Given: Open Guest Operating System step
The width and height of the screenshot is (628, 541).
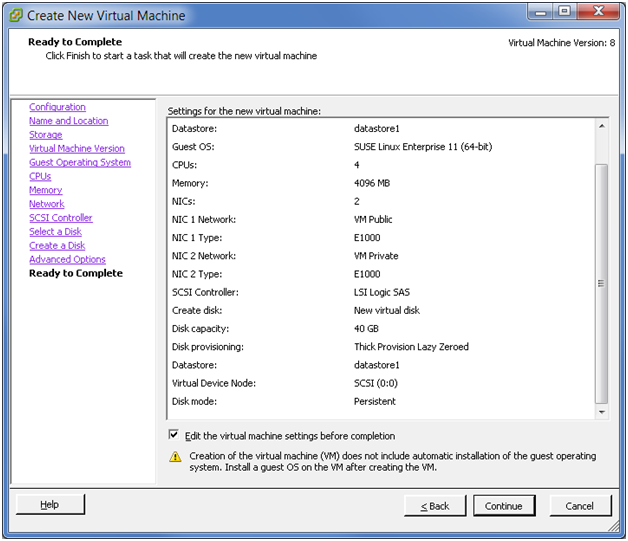Looking at the screenshot, I should [x=80, y=162].
